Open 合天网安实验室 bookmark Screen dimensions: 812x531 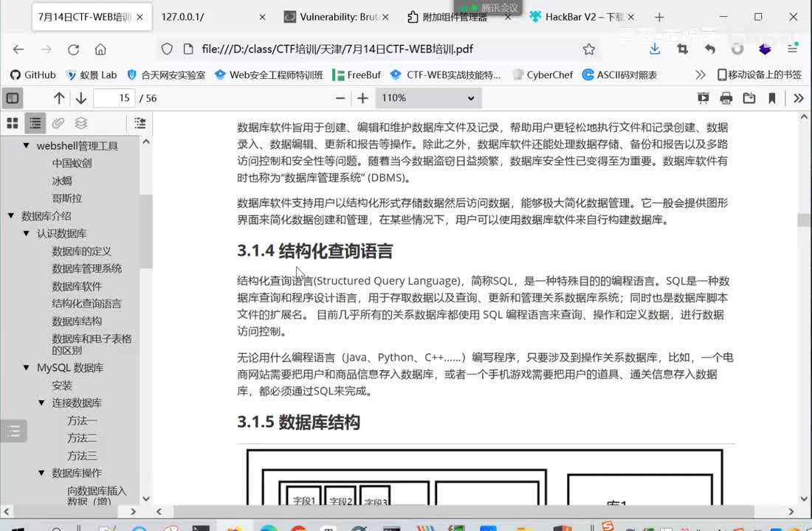pyautogui.click(x=166, y=75)
